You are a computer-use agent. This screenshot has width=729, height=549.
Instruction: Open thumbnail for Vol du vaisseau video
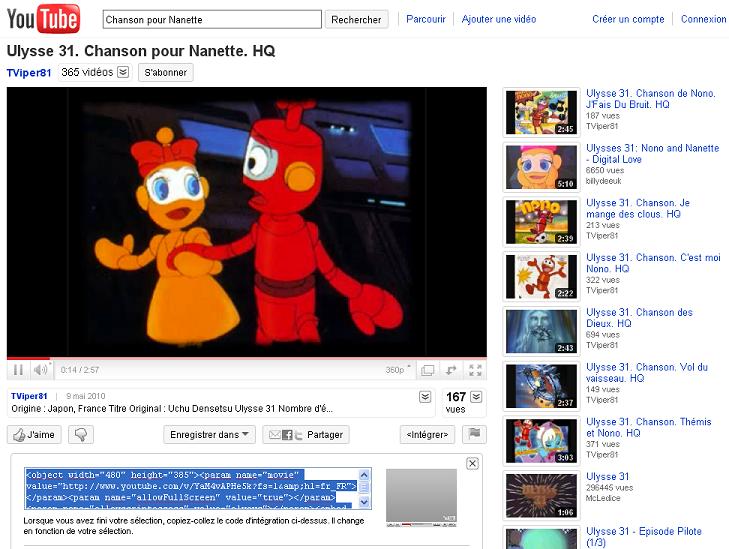pyautogui.click(x=541, y=386)
